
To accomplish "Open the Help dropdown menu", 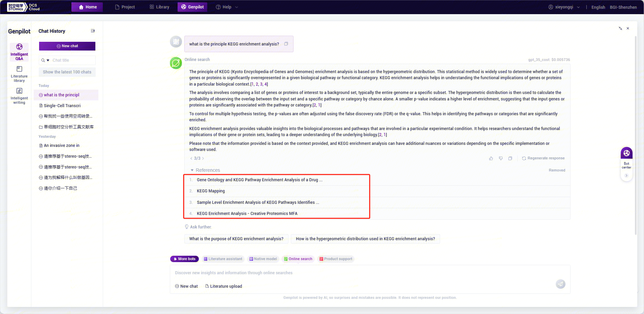I will pos(227,7).
